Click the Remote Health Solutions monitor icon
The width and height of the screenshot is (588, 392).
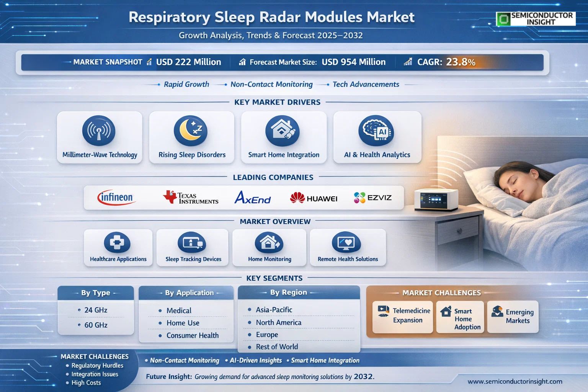(x=346, y=242)
